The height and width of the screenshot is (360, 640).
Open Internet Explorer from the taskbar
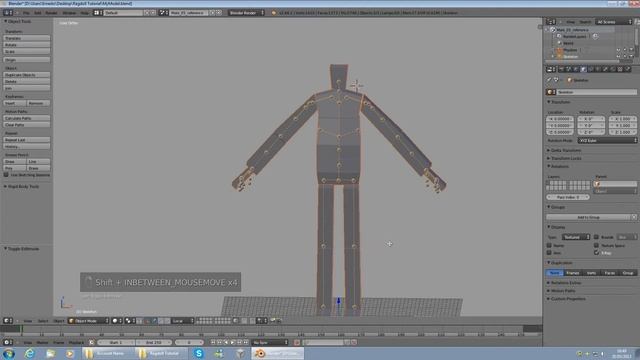click(x=29, y=353)
